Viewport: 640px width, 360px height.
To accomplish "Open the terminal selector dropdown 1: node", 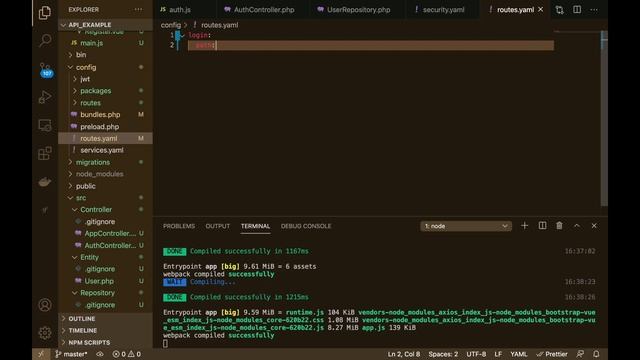I will click(466, 226).
